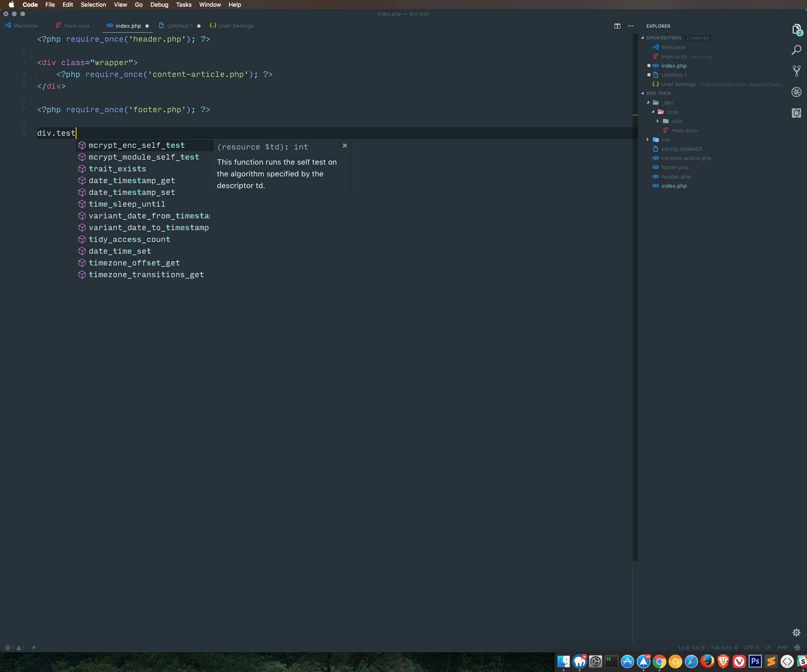Change Tab Size: 4 setting
Screen dimensions: 807x672
(724, 648)
